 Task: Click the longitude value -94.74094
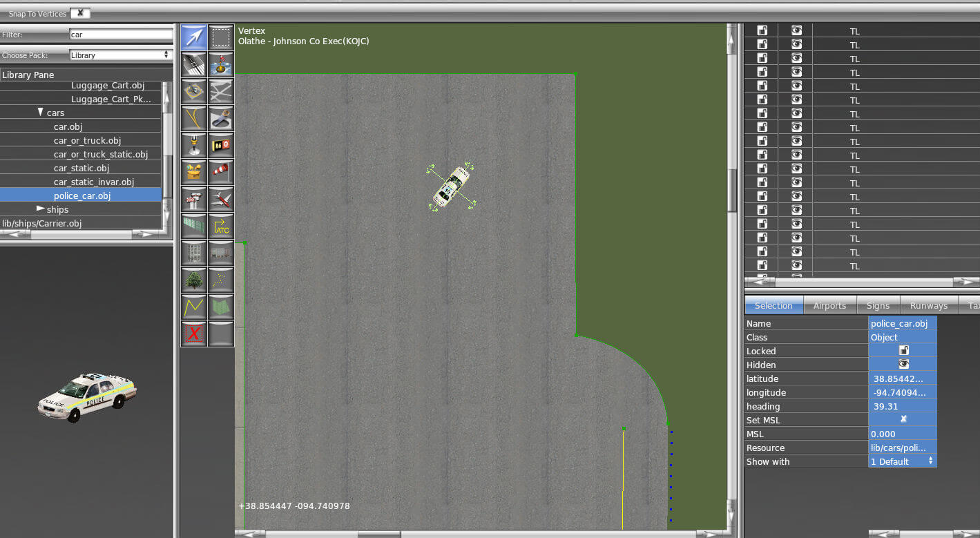pos(902,392)
